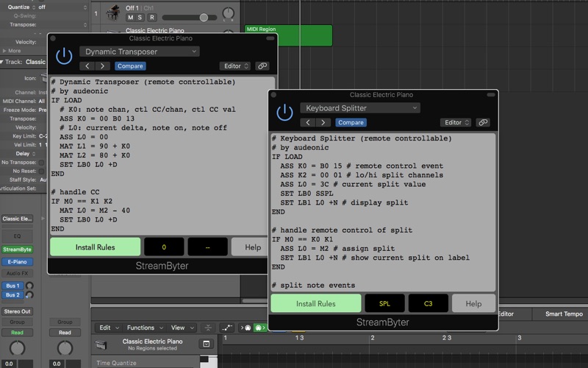
Task: Click the pan knob on second channel strip
Action: [65, 348]
